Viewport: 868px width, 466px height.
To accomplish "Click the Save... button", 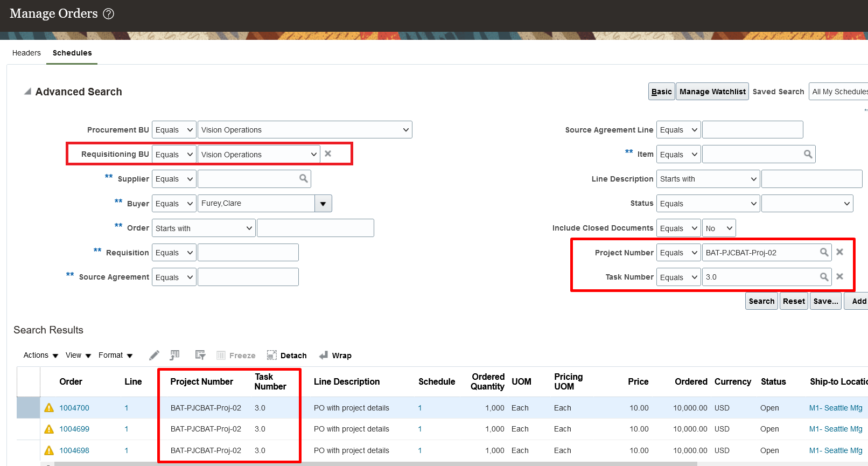I will [825, 301].
